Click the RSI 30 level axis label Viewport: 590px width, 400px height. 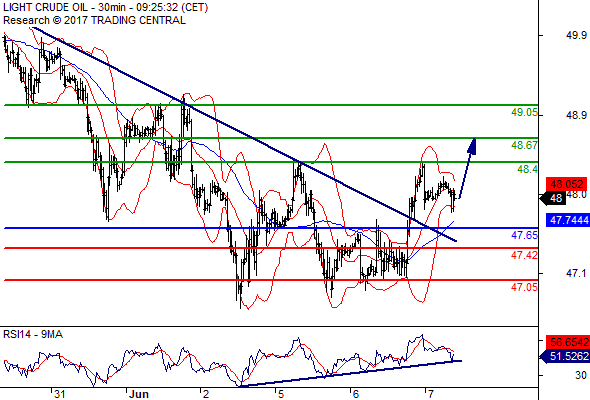581,375
